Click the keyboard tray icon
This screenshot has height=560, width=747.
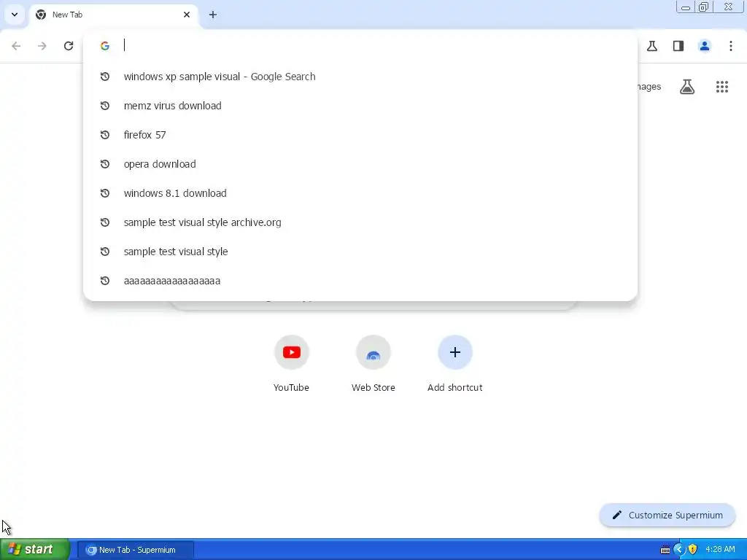[x=665, y=550]
